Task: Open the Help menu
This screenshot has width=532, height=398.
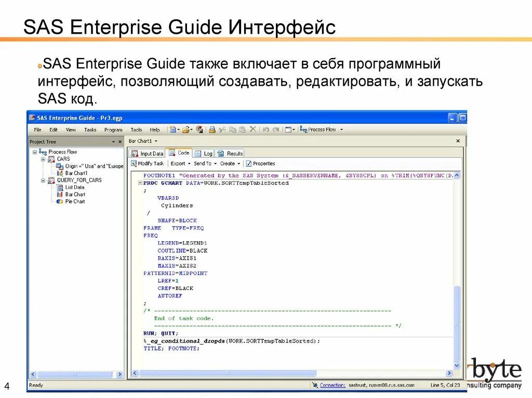Action: pos(155,130)
